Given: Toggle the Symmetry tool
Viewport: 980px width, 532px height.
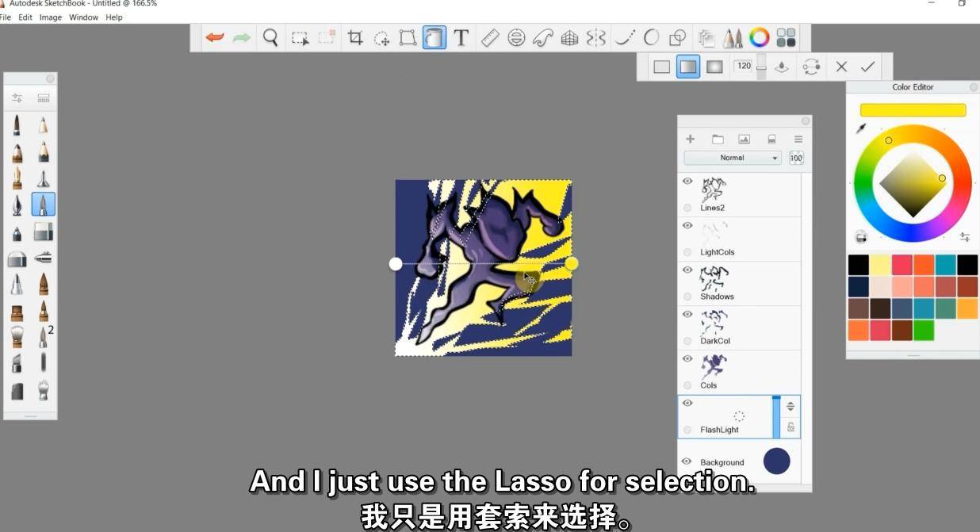Looking at the screenshot, I should [x=596, y=37].
